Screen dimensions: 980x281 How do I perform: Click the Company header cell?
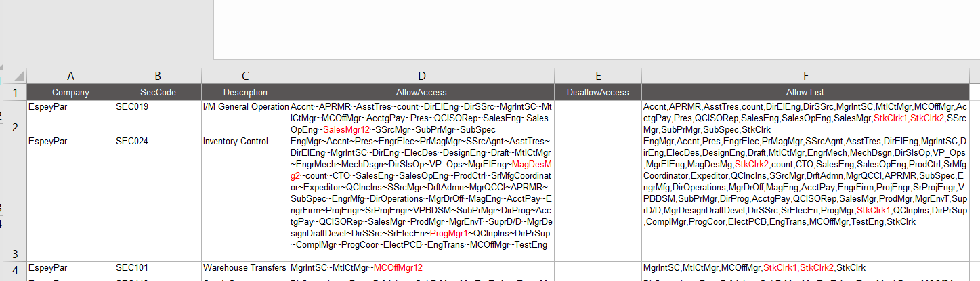click(x=70, y=93)
